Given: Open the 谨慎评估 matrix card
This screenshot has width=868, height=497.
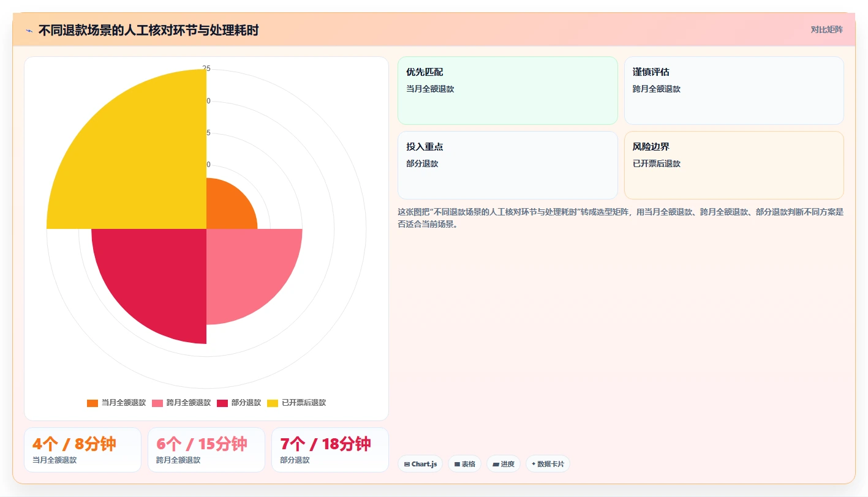Looking at the screenshot, I should (734, 91).
